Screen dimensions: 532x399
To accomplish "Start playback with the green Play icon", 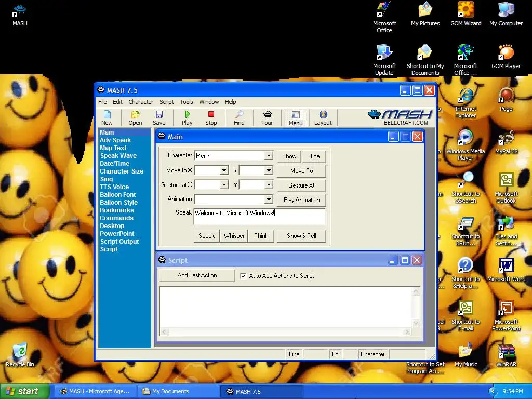I will tap(187, 118).
